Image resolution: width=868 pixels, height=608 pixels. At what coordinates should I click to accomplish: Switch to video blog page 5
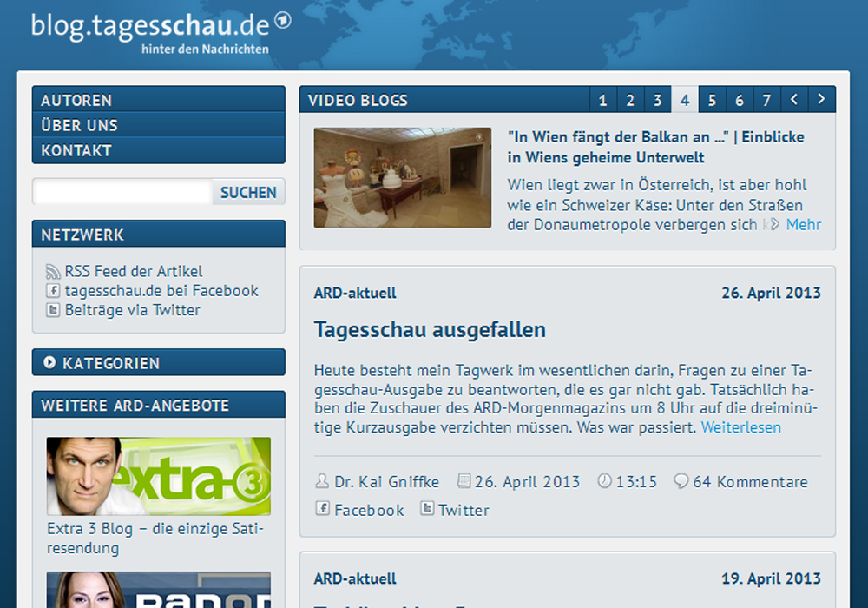(712, 100)
